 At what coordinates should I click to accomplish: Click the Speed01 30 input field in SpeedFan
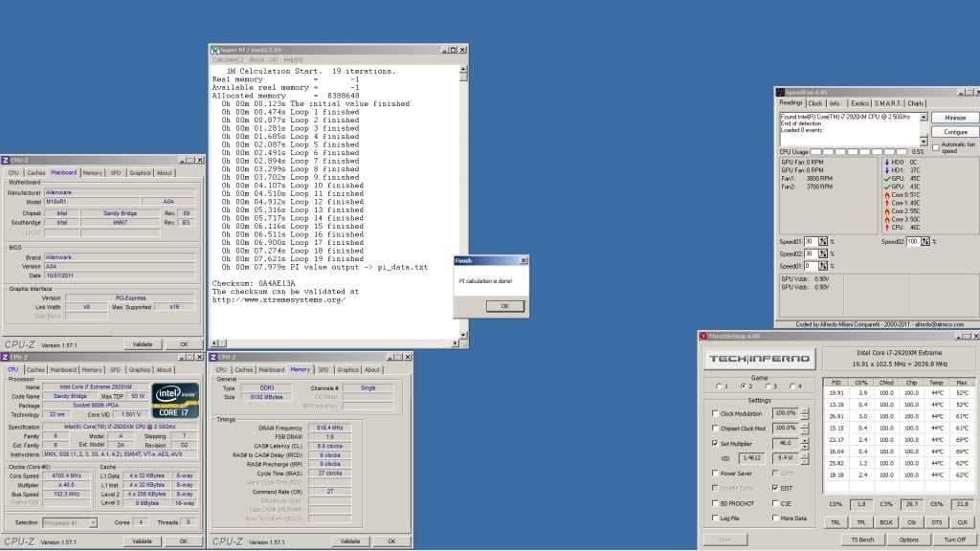click(812, 241)
